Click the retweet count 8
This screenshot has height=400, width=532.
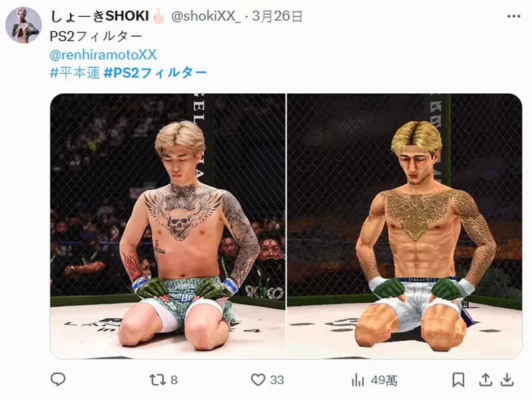[174, 380]
